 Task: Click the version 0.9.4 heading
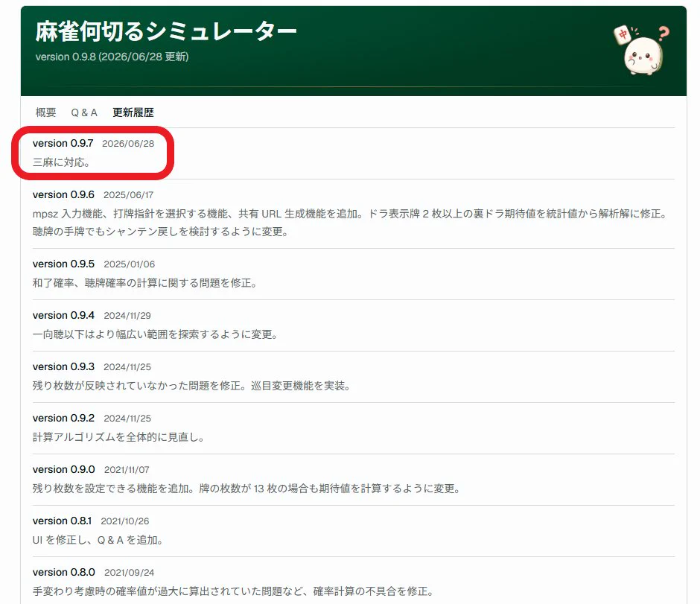(63, 315)
